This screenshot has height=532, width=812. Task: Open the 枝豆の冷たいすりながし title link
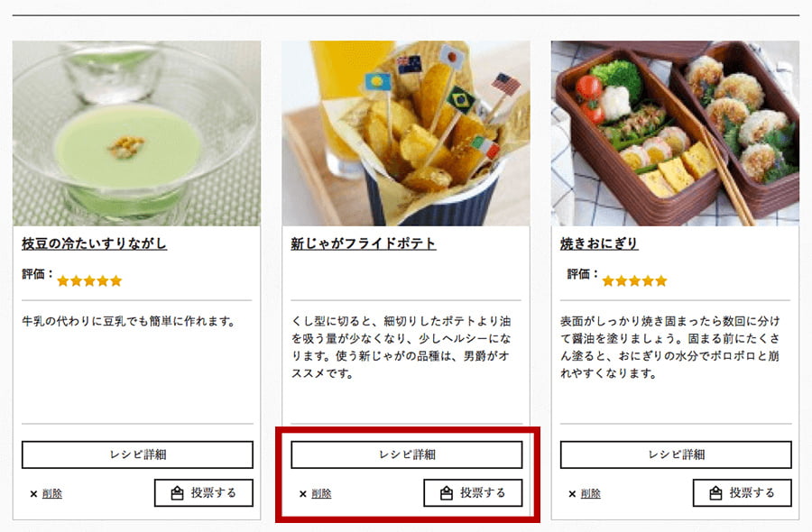click(94, 243)
